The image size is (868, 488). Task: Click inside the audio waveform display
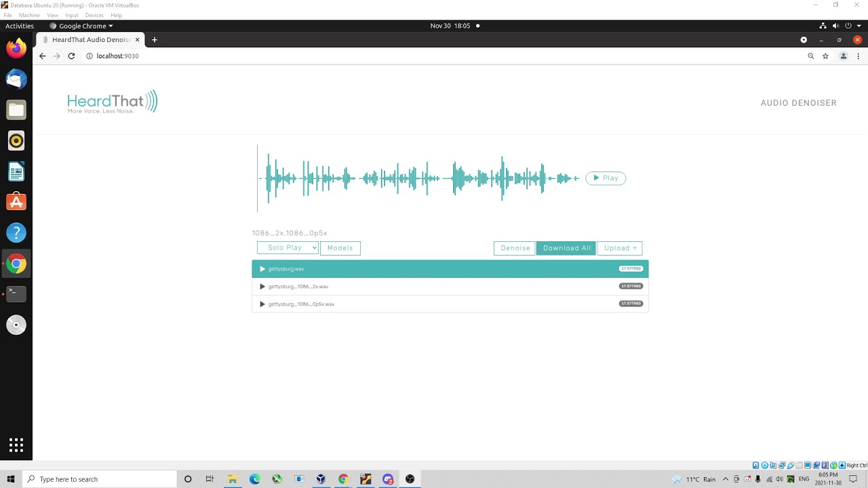[418, 178]
